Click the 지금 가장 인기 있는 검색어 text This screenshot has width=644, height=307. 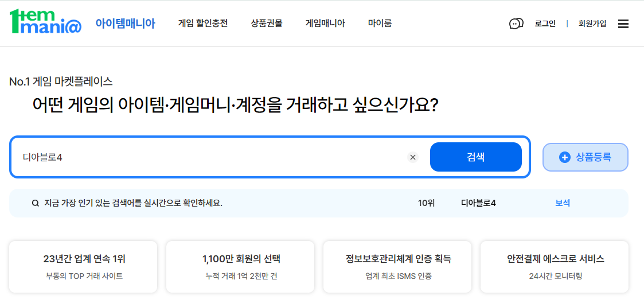[134, 203]
